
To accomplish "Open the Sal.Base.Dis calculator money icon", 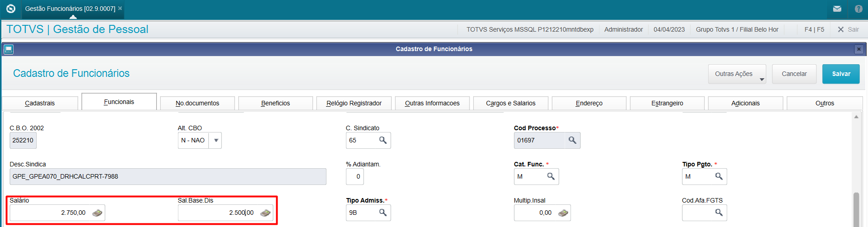I will (265, 213).
